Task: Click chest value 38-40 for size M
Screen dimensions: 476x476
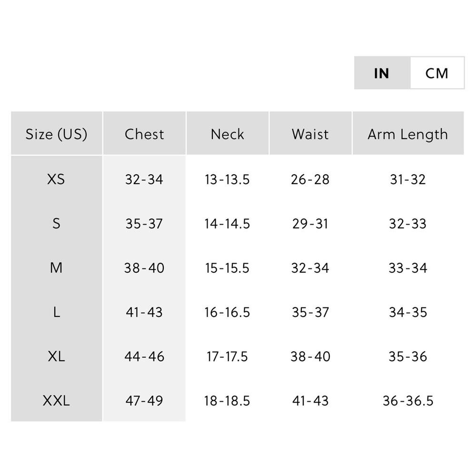Action: click(144, 268)
